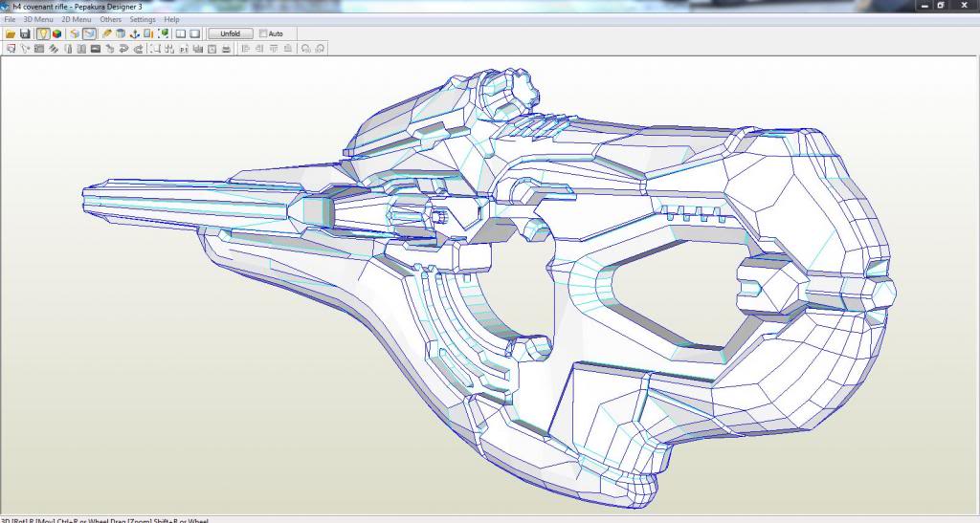The height and width of the screenshot is (523, 980).
Task: Enable the Auto checkbox
Action: point(263,33)
